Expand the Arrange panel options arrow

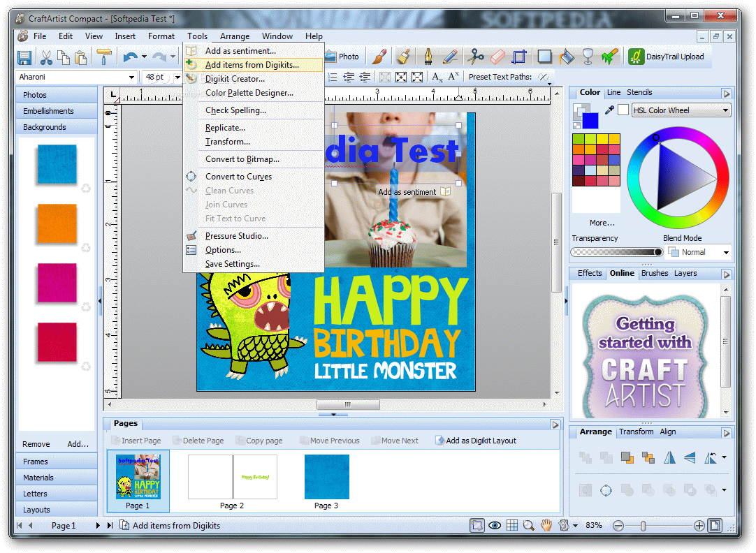(727, 433)
